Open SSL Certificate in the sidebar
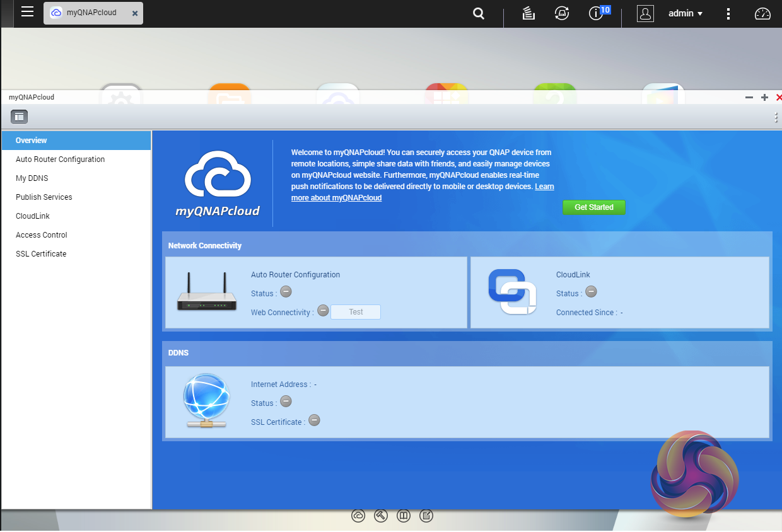Viewport: 782px width, 532px height. (76, 254)
